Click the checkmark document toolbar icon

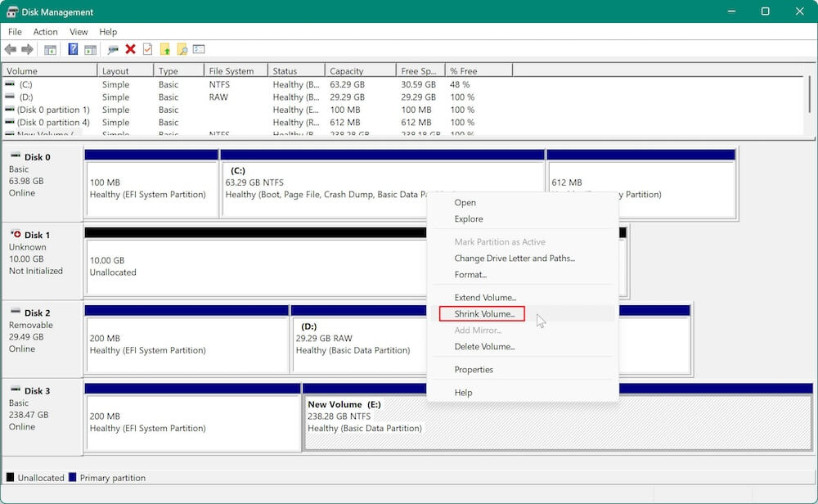(146, 49)
